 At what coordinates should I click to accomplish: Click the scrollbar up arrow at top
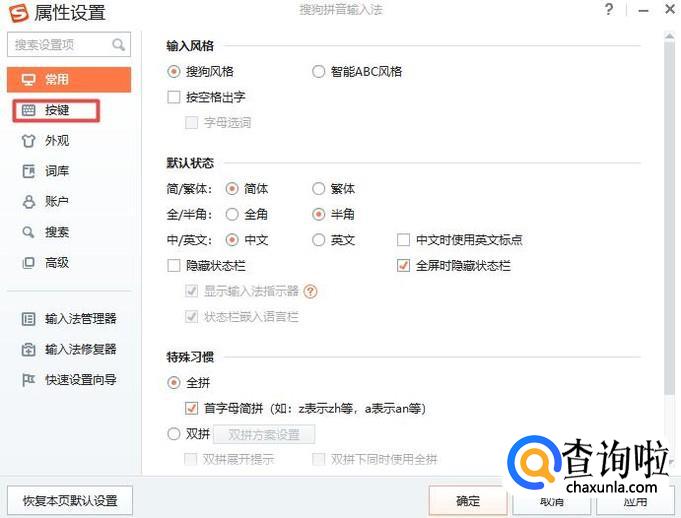[x=669, y=36]
